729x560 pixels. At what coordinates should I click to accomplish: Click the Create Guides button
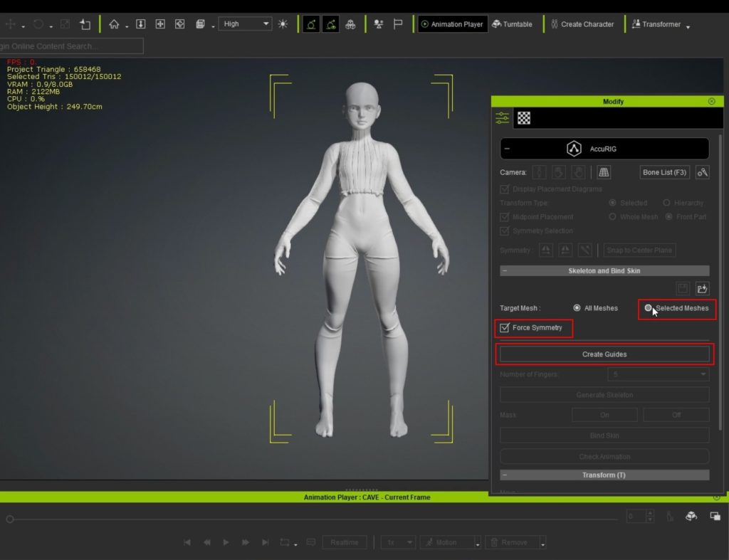point(604,354)
